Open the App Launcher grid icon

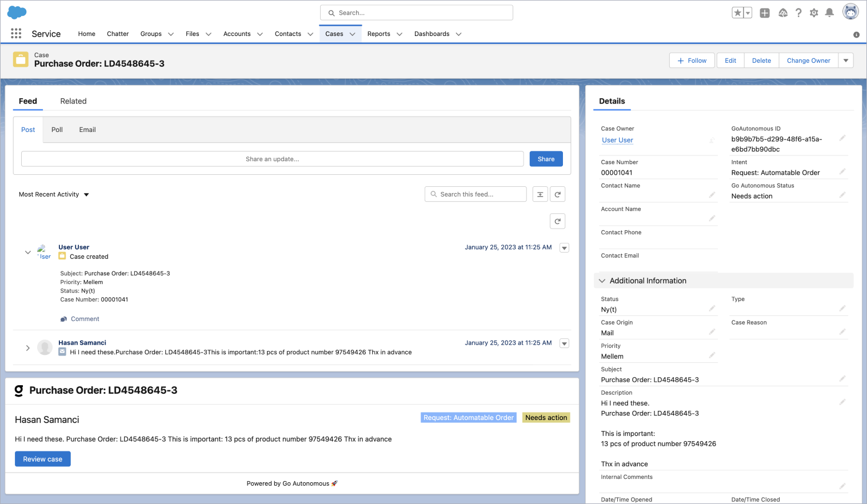16,34
